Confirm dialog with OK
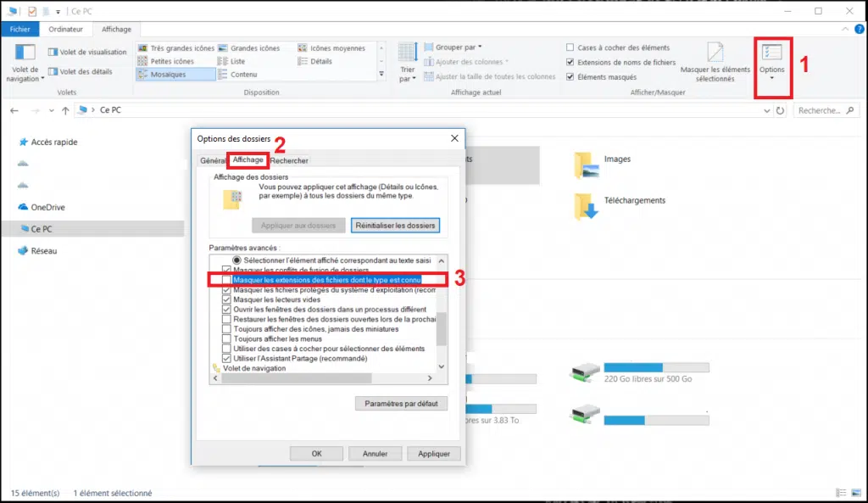868x503 pixels. click(x=316, y=454)
